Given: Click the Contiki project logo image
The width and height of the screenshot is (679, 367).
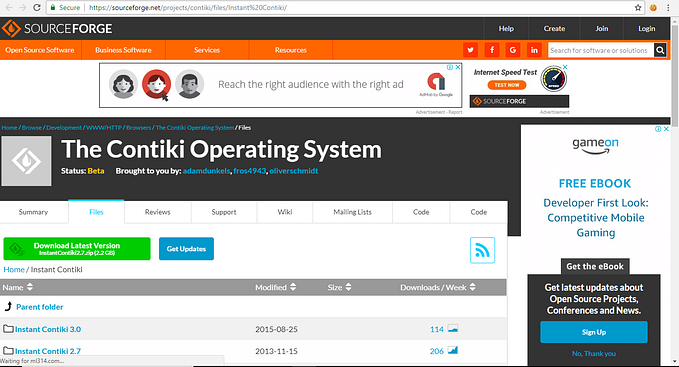Looking at the screenshot, I should click(26, 161).
